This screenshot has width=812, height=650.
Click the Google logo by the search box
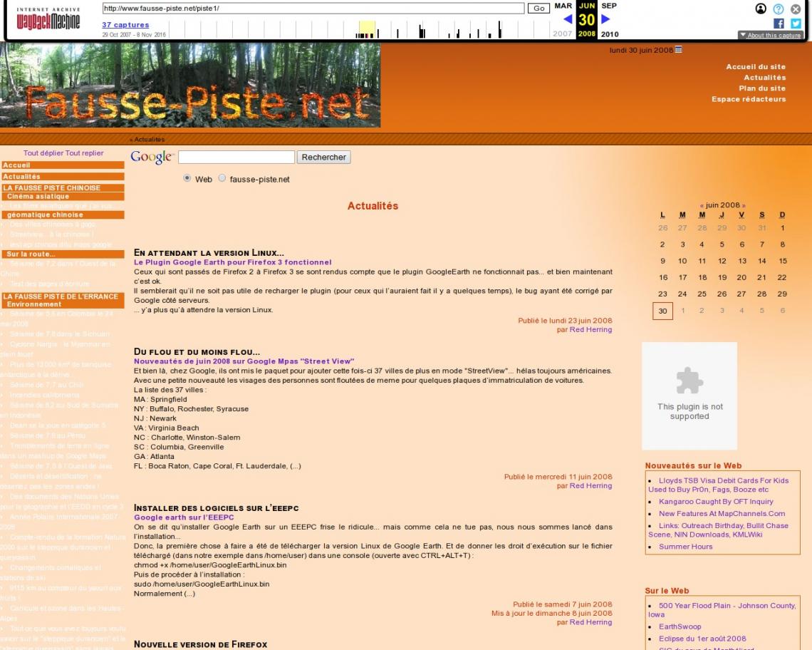152,157
